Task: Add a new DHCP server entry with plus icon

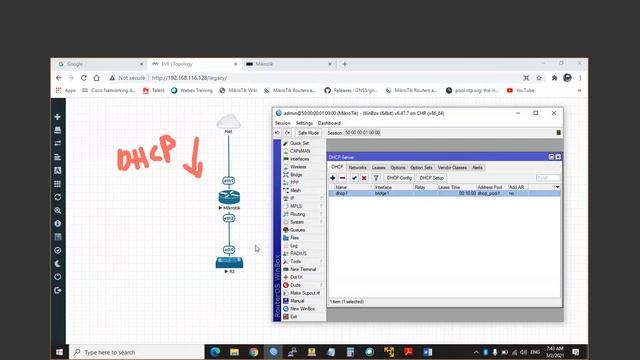Action: 333,178
